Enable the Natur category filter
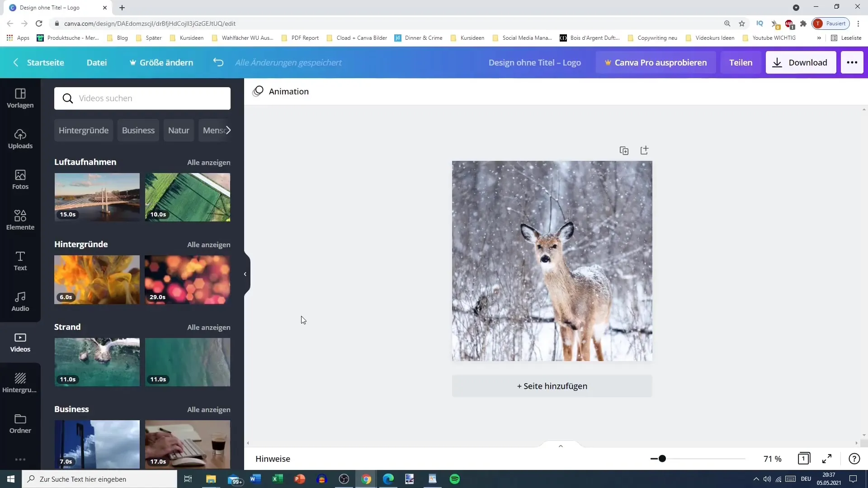The height and width of the screenshot is (488, 868). [179, 130]
